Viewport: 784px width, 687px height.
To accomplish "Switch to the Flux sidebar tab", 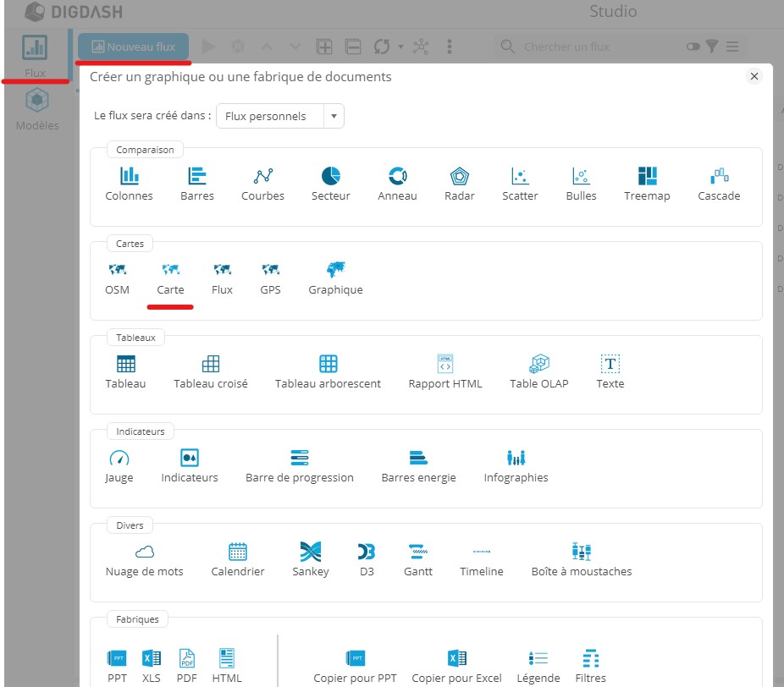I will click(x=35, y=56).
